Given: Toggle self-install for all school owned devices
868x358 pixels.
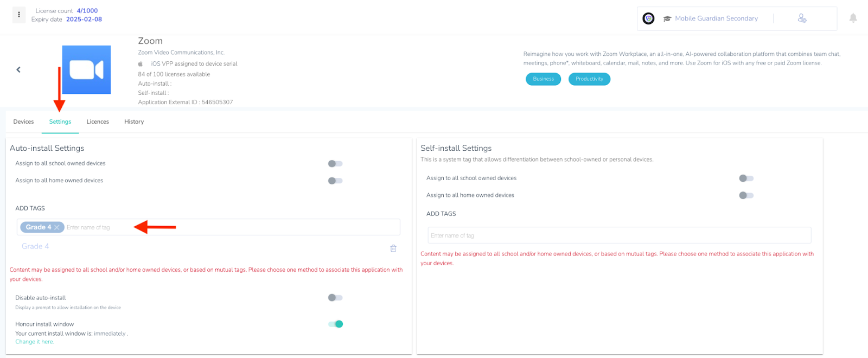Looking at the screenshot, I should (746, 178).
